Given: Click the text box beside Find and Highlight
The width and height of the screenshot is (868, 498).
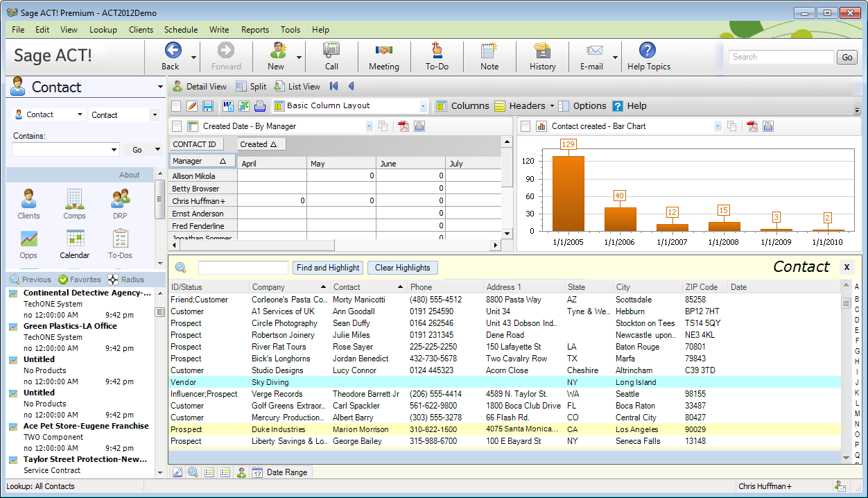Looking at the screenshot, I should click(x=243, y=268).
